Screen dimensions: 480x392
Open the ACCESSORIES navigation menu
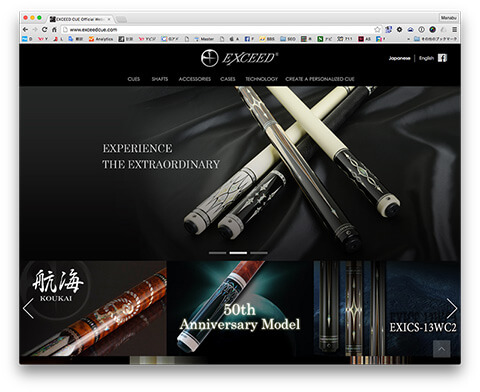(195, 79)
